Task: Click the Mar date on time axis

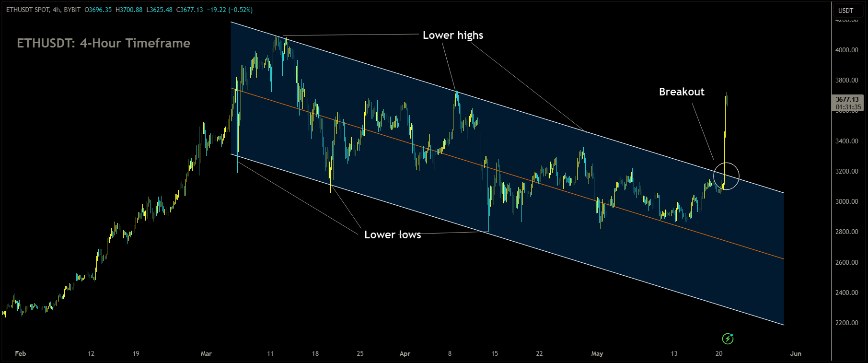Action: pos(206,353)
